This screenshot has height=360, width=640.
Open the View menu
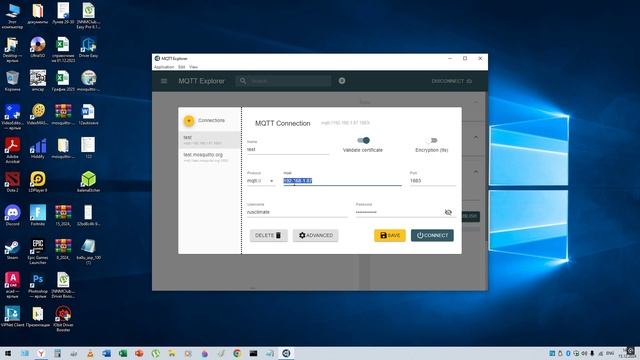[193, 67]
